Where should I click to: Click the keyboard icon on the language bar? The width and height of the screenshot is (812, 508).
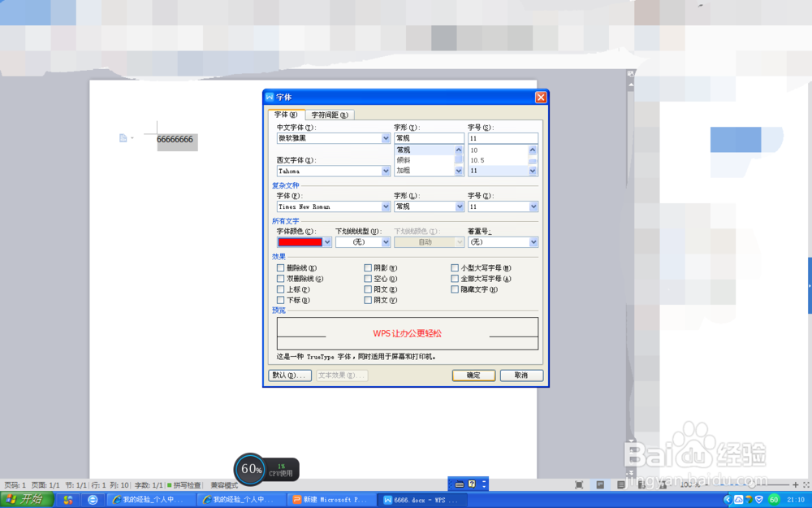[x=460, y=484]
